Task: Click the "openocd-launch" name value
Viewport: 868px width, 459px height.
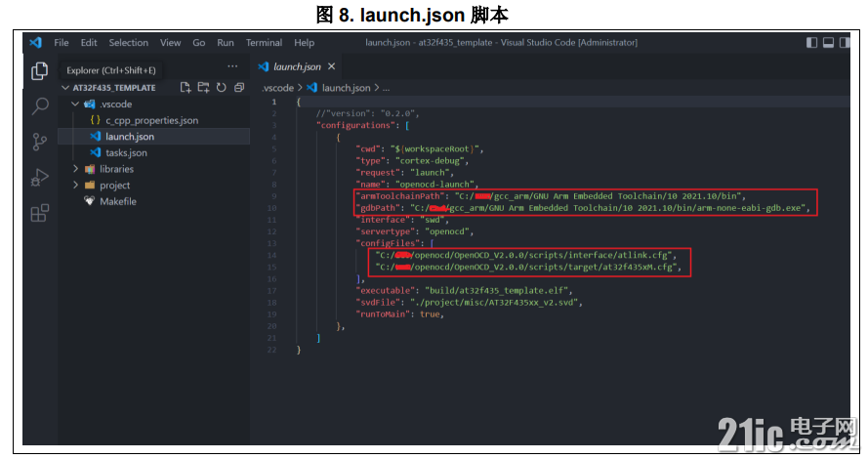Action: [434, 185]
